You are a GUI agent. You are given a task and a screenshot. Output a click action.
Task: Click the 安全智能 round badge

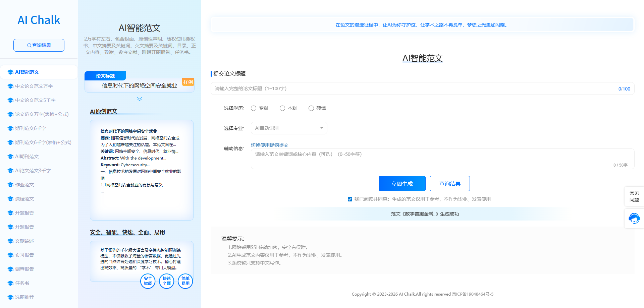pyautogui.click(x=148, y=281)
